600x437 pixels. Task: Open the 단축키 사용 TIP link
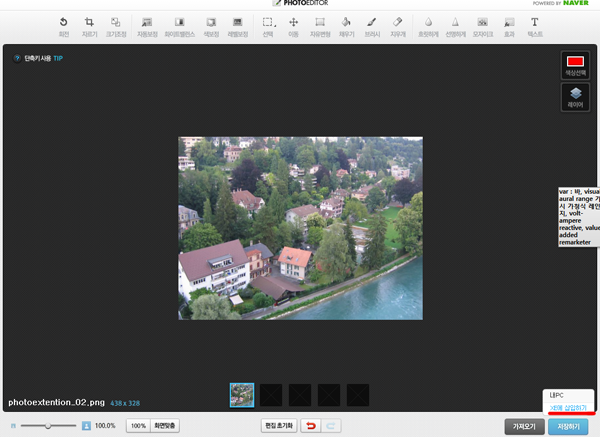(x=43, y=59)
